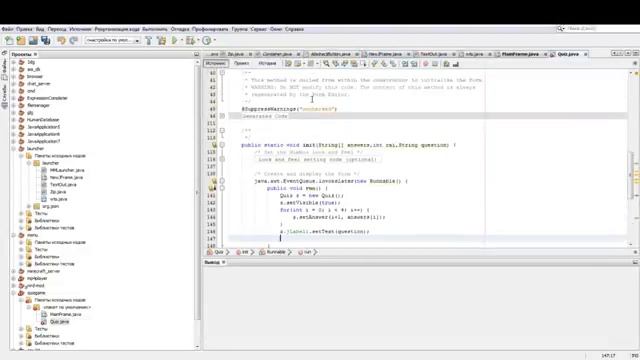The width and height of the screenshot is (640, 360).
Task: Expand the HumanDatabase project node
Action: point(14,120)
